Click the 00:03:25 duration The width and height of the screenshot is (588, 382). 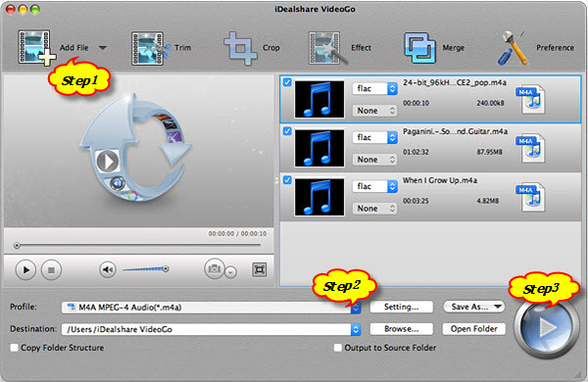[x=416, y=201]
